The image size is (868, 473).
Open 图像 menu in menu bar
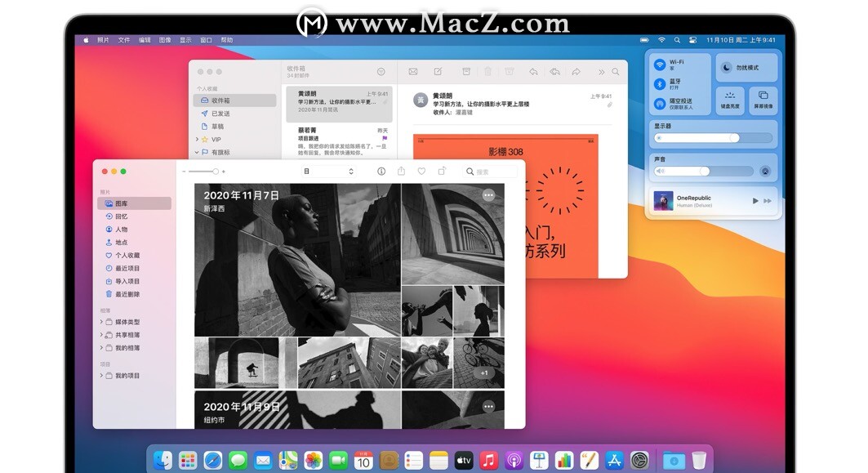165,40
